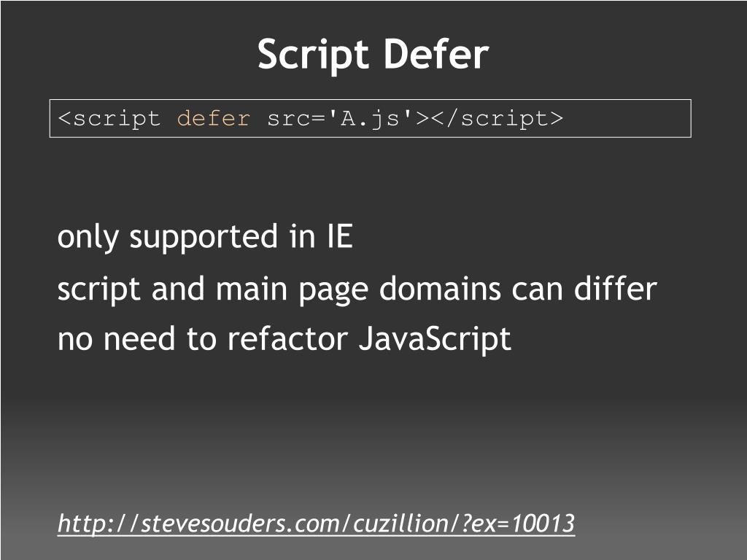Click 'no need to refactor JavaScript' line
The height and width of the screenshot is (560, 747).
point(284,340)
